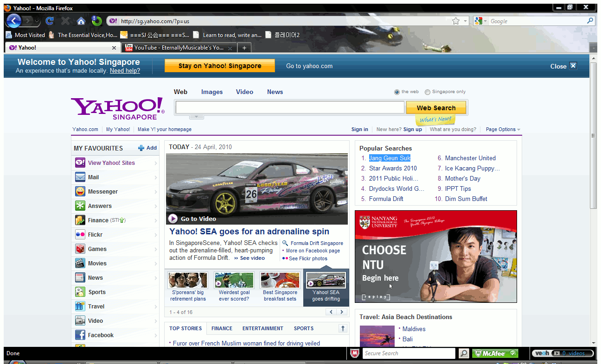Open the Need help? link
Screen dimensions: 601x364
[x=125, y=71]
